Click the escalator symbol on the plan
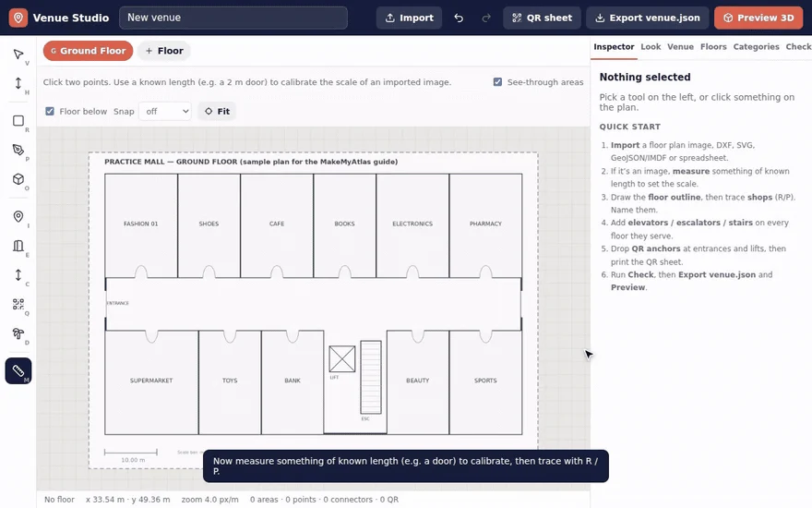This screenshot has height=508, width=812. point(371,377)
